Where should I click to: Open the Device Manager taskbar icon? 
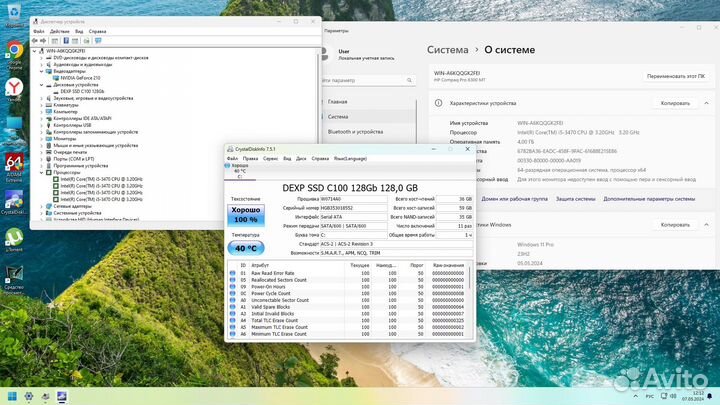[45, 396]
